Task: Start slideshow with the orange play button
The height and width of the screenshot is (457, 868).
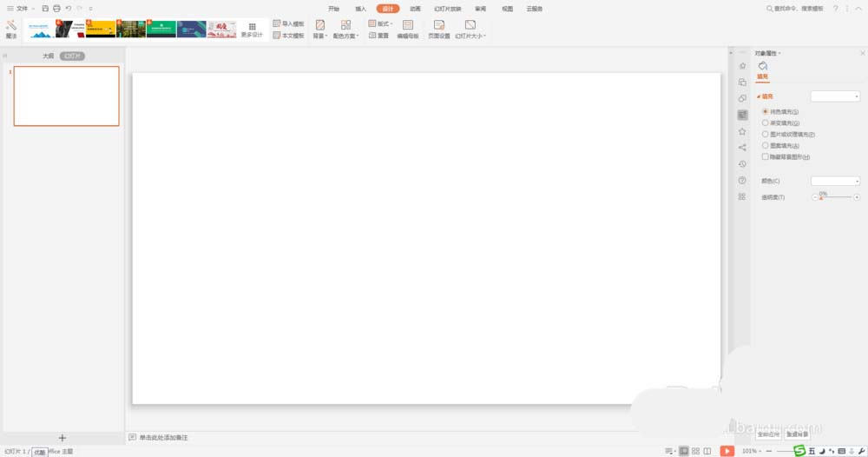Action: 727,451
